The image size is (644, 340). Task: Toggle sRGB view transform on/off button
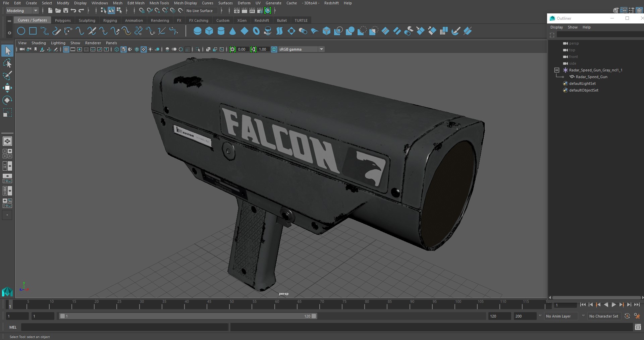274,49
